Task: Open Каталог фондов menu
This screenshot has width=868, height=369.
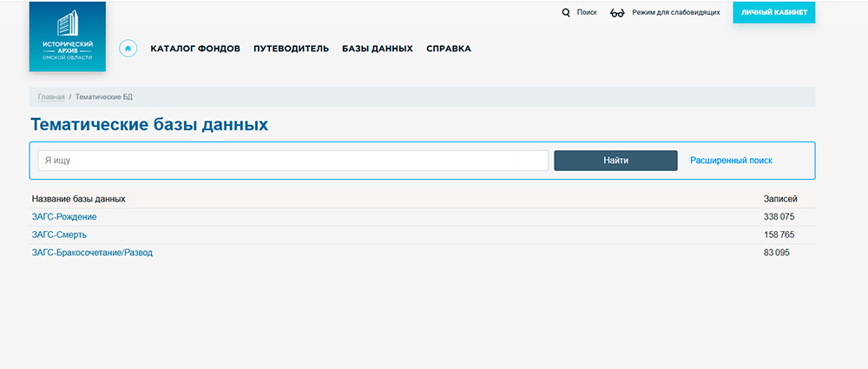Action: (x=195, y=49)
